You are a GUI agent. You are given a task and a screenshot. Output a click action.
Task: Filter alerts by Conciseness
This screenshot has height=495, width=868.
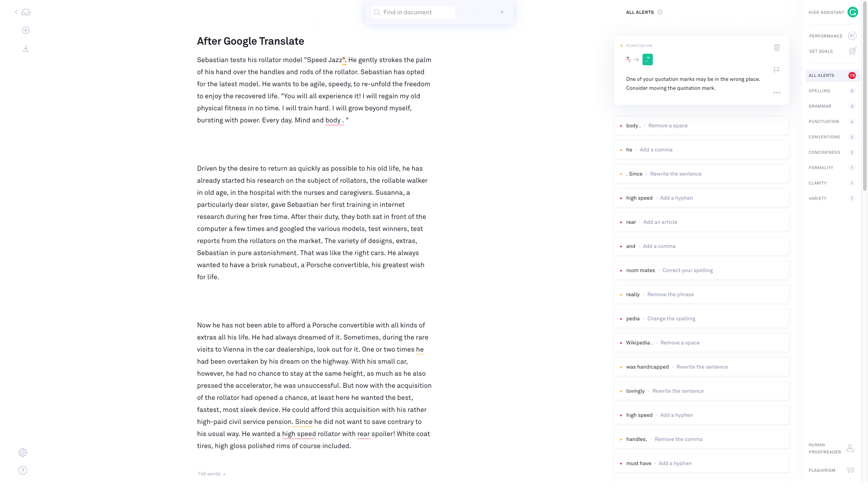point(832,152)
